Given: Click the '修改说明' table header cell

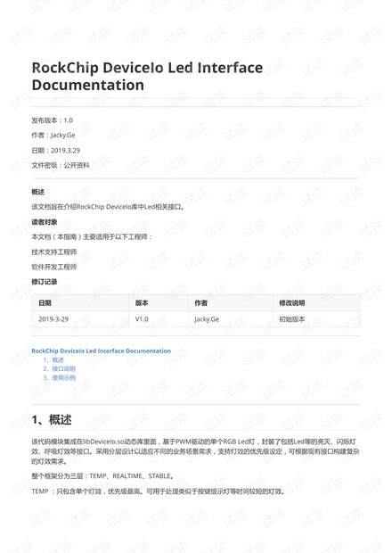Looking at the screenshot, I should tap(316, 303).
